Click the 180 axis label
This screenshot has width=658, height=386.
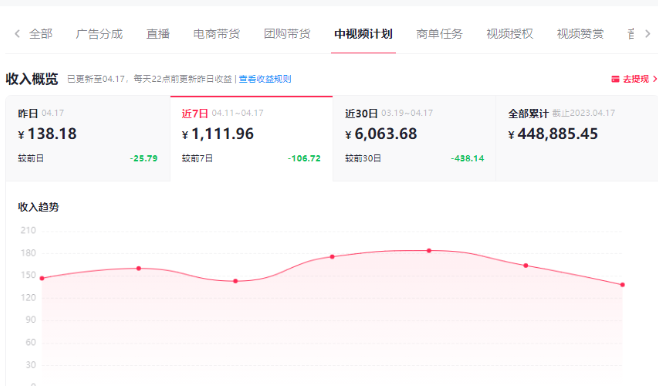tap(28, 253)
